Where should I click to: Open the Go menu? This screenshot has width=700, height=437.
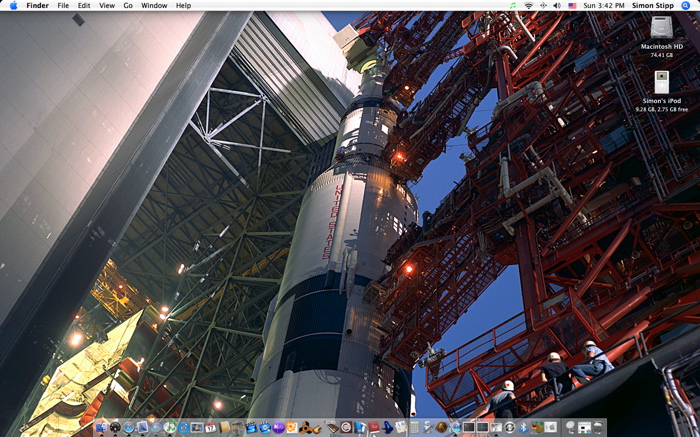click(x=127, y=5)
